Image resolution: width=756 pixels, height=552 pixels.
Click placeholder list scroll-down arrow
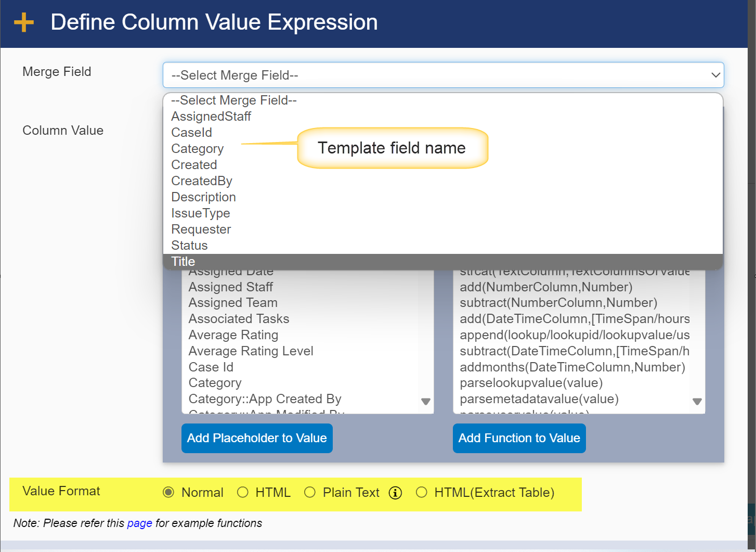click(426, 402)
